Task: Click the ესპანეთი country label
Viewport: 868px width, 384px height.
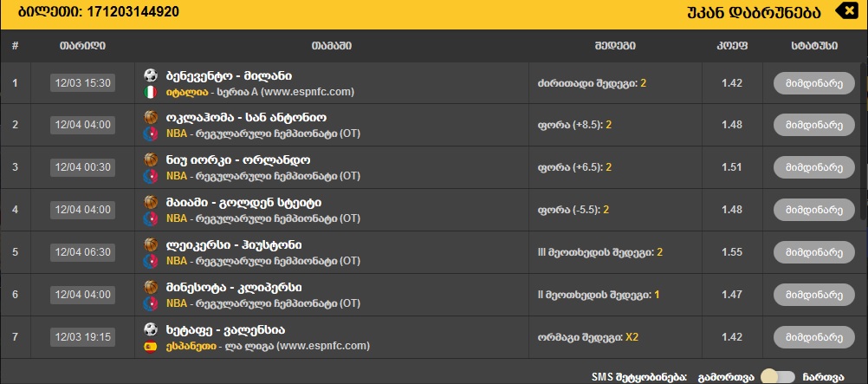Action: [x=191, y=347]
